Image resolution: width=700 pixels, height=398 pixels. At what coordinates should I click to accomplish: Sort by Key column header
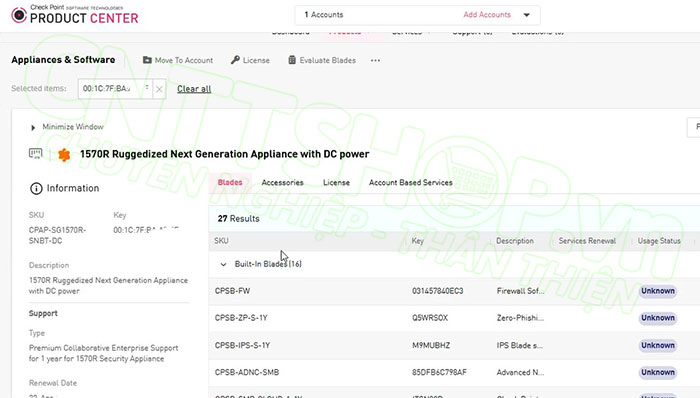pyautogui.click(x=417, y=241)
